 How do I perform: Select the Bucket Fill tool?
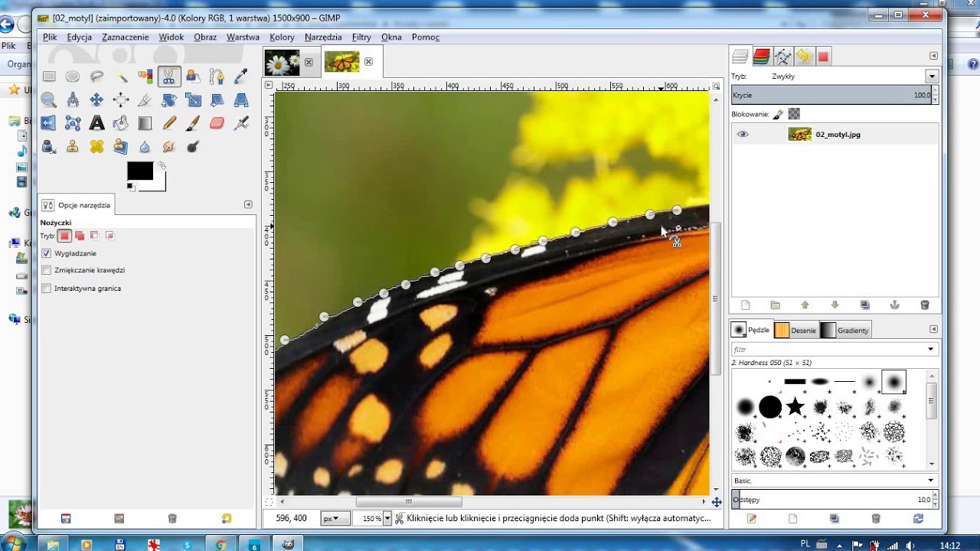[x=121, y=122]
